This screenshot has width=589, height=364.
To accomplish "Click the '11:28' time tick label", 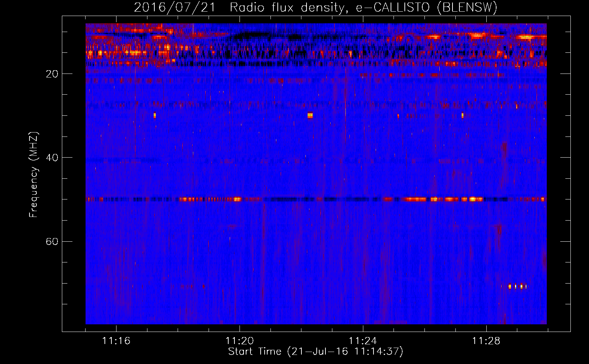I will point(486,341).
